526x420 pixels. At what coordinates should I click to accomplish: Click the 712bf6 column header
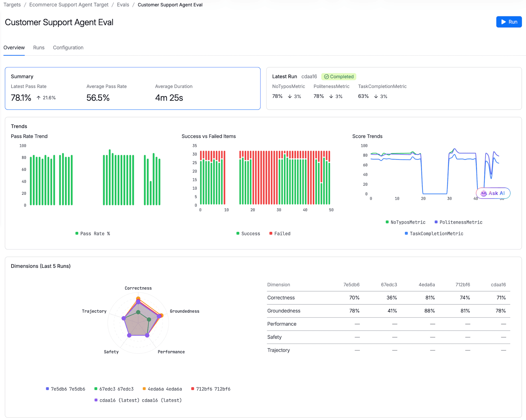click(x=463, y=285)
